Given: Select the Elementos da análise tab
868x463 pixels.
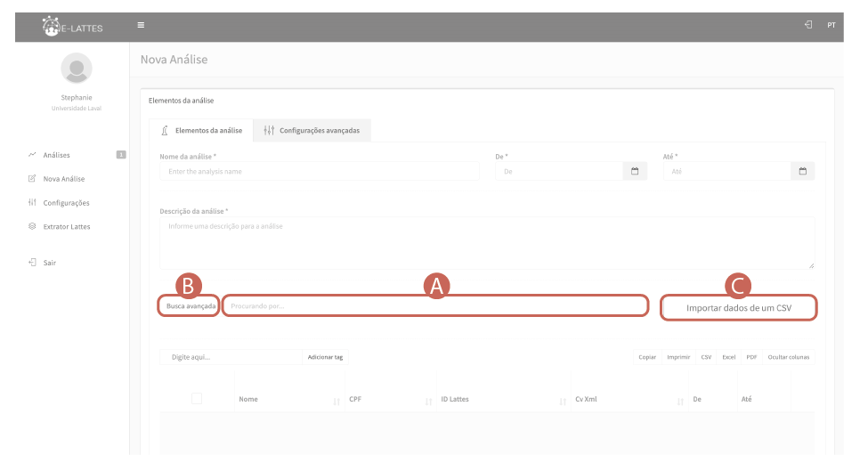Looking at the screenshot, I should (201, 130).
